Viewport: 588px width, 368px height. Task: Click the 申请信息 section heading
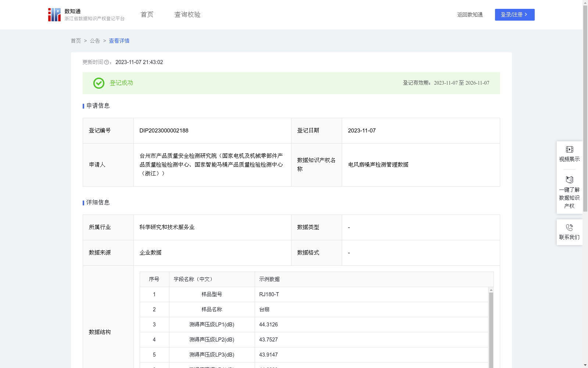[98, 106]
